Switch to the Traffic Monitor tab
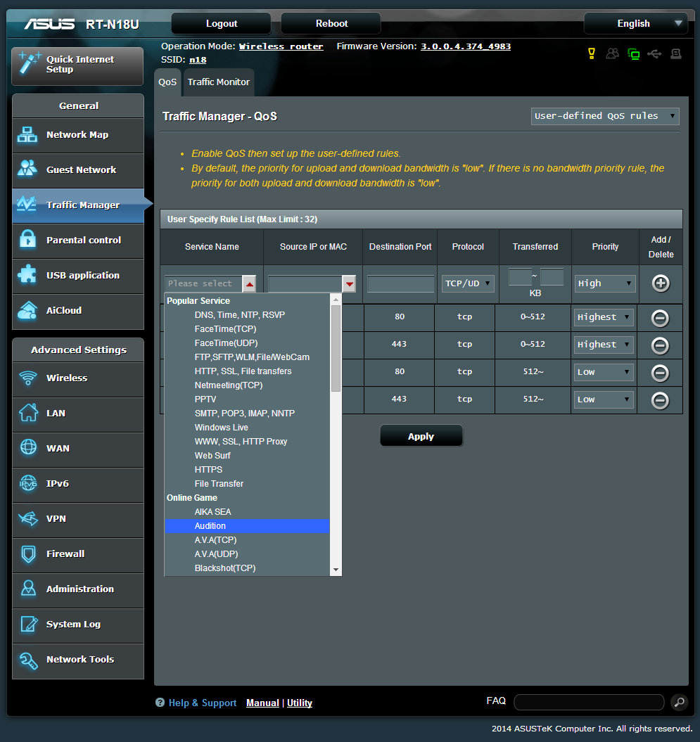700x742 pixels. point(218,82)
